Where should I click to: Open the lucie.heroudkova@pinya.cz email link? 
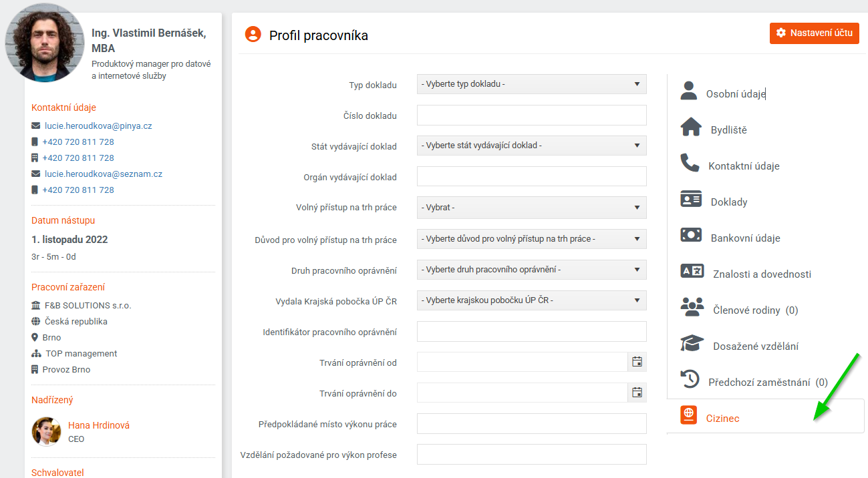(98, 126)
